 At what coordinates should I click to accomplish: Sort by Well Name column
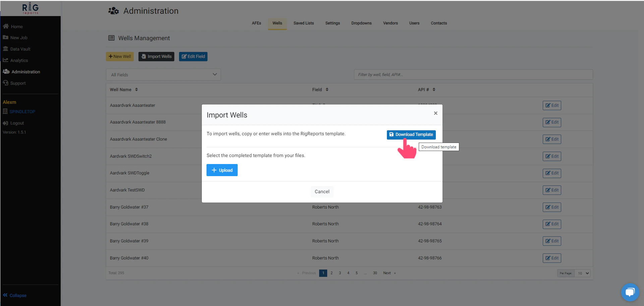[124, 89]
